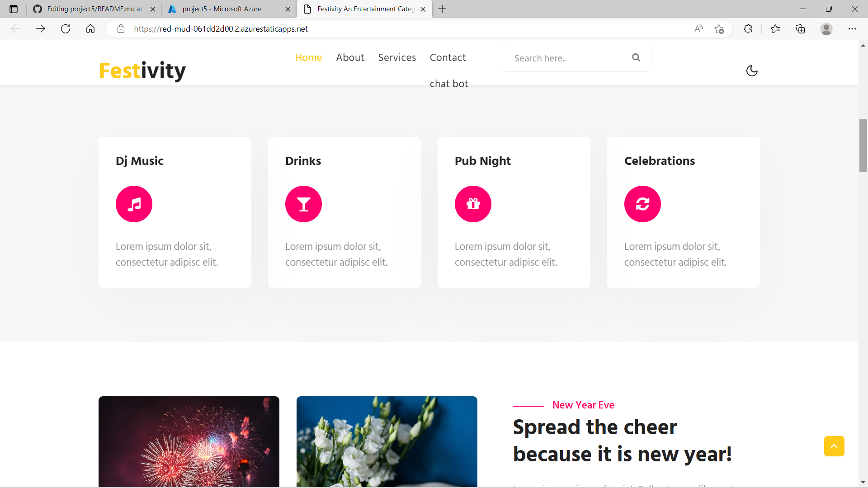Image resolution: width=868 pixels, height=488 pixels.
Task: Add this page to favorites
Action: (x=719, y=29)
